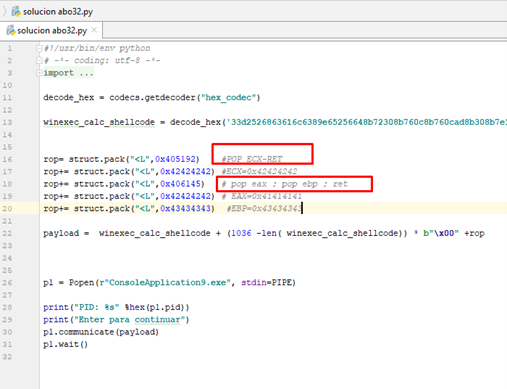507x389 pixels.
Task: Select the solucion abo32.py editor tab
Action: [x=52, y=31]
